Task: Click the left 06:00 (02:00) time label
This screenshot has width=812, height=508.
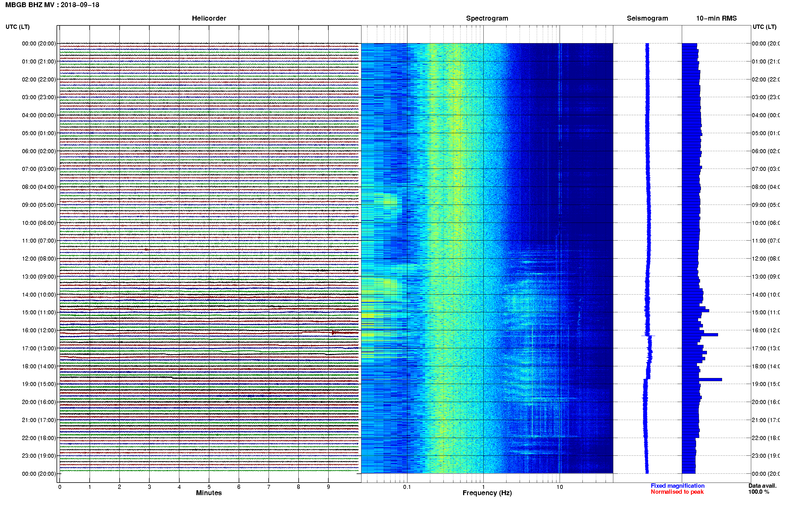Action: coord(39,151)
